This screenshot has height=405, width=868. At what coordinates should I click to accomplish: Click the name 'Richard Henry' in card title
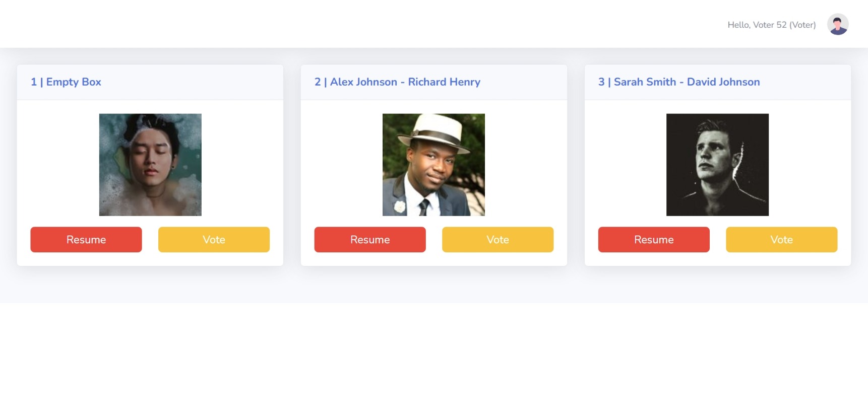[x=444, y=82]
